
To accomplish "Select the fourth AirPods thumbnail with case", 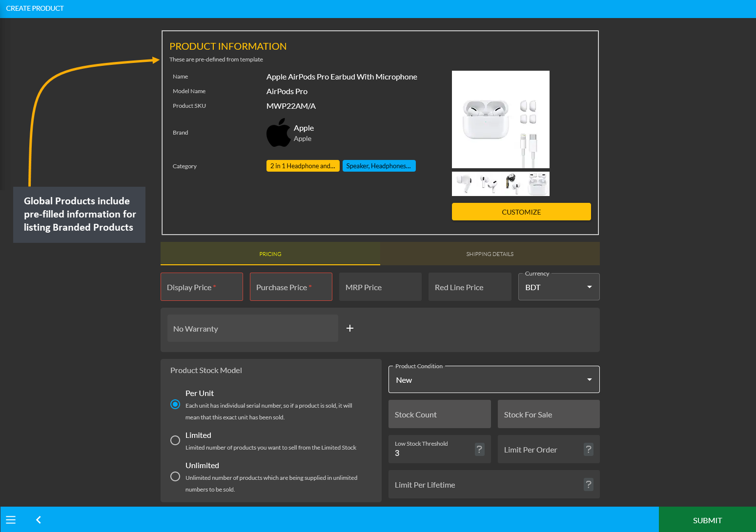I will coord(537,184).
